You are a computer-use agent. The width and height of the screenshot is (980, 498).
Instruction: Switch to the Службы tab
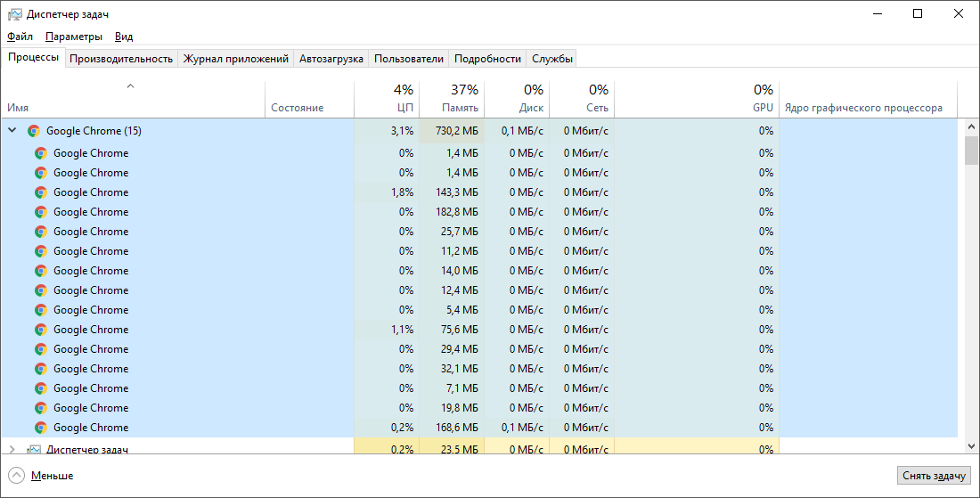coord(551,59)
